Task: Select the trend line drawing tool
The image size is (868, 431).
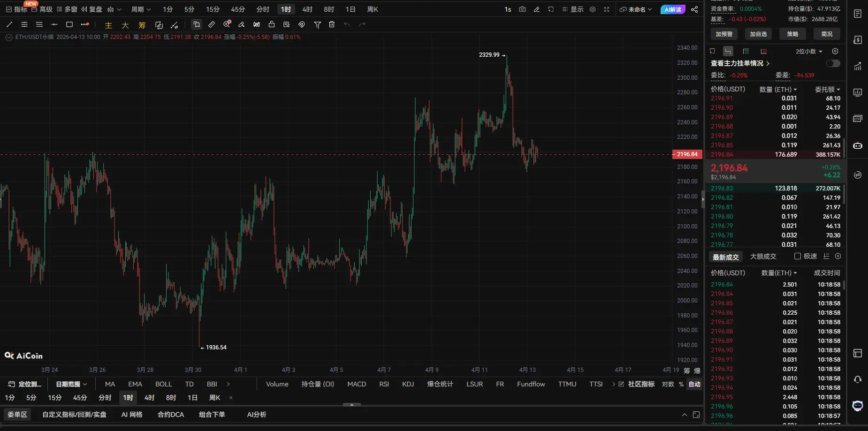Action: [9, 24]
